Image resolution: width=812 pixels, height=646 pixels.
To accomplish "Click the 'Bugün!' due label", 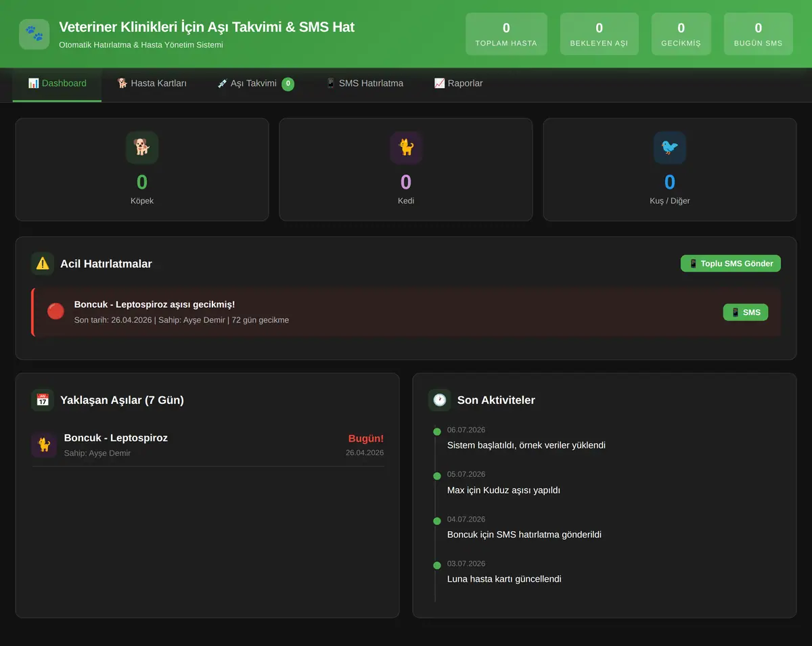I will (x=366, y=438).
